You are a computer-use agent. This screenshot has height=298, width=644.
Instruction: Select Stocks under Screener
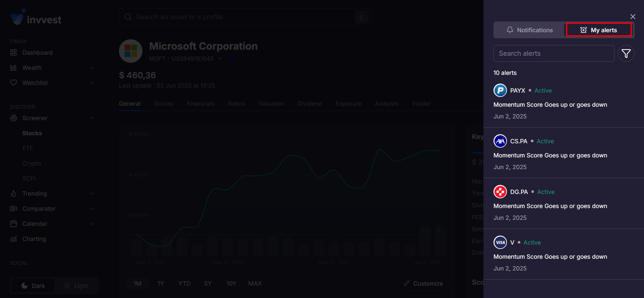pos(32,133)
